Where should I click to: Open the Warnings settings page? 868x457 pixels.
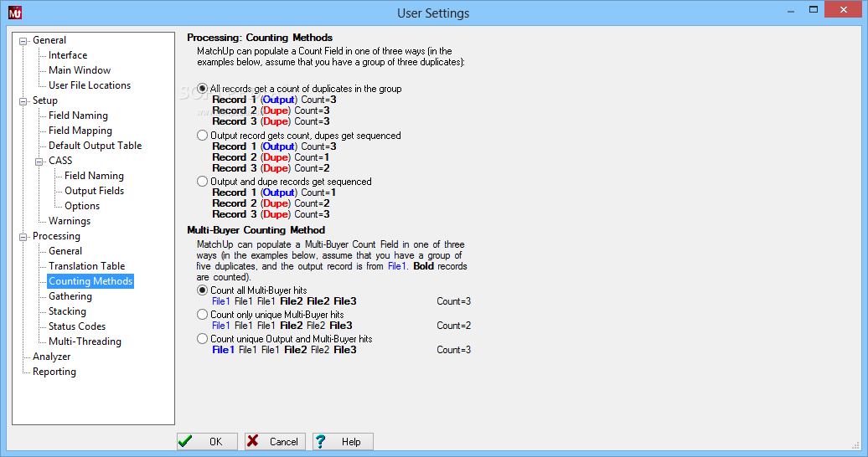pos(70,221)
